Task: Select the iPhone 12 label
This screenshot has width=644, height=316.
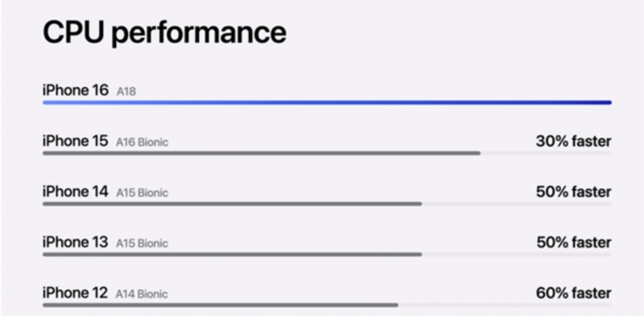Action: [x=76, y=293]
